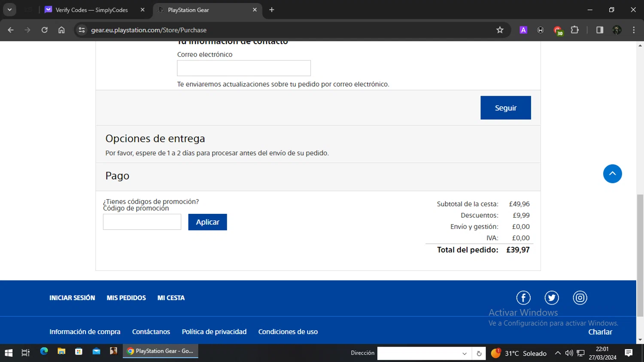Open the Extensions puzzle menu
Screen dimensions: 644x362
(x=575, y=30)
